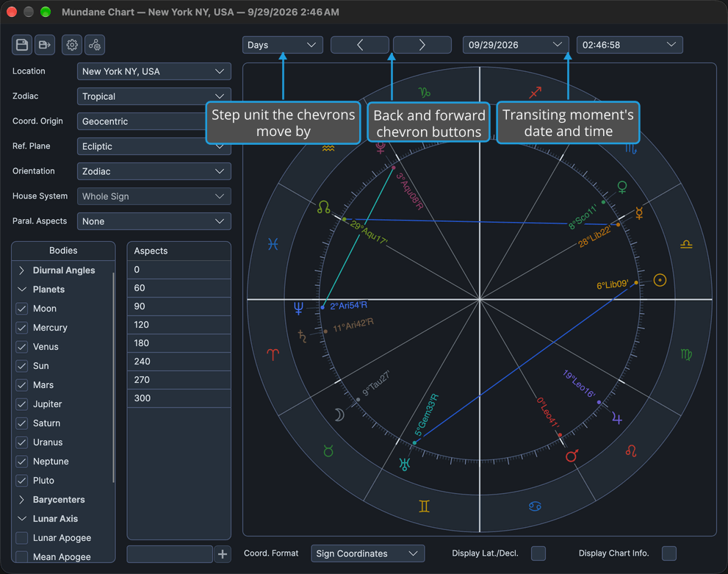Click the Pisces sign symbol

[273, 244]
